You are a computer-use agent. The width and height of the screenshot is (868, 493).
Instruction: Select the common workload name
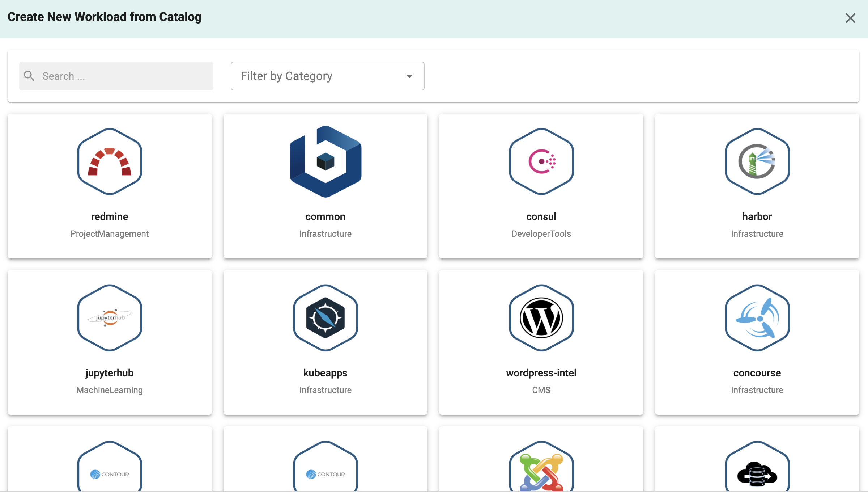[325, 216]
